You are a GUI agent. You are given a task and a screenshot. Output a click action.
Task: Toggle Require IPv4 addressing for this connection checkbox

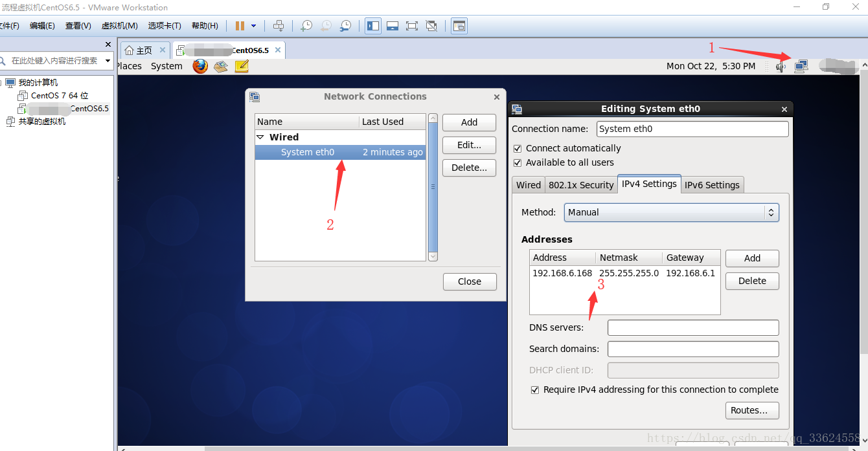coord(535,390)
